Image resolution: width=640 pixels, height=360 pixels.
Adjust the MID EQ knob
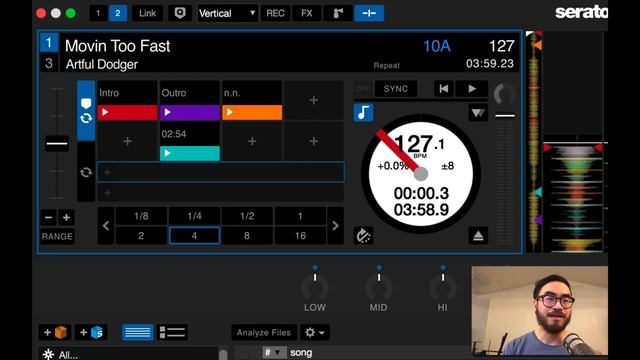(x=379, y=287)
